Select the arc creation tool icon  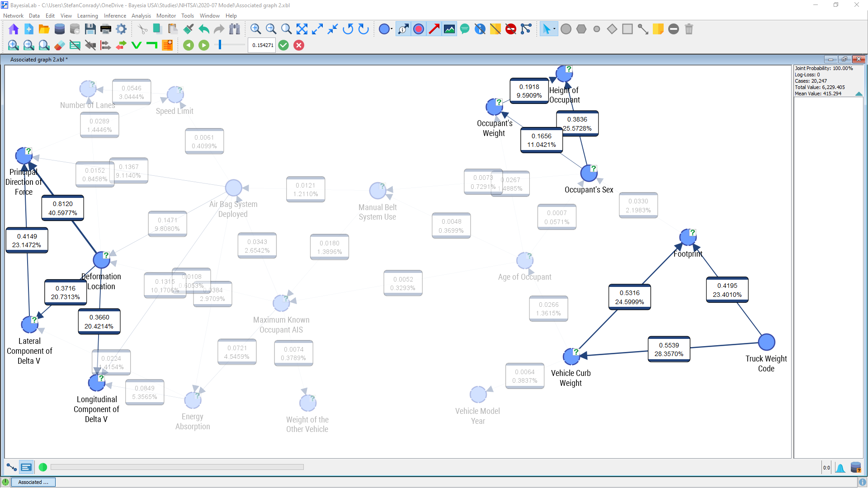(642, 29)
